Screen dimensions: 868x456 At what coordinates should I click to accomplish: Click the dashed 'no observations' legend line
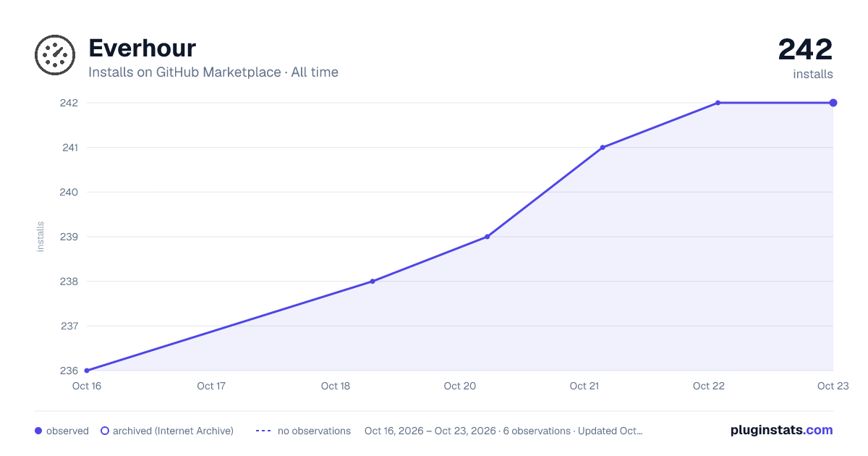click(263, 431)
